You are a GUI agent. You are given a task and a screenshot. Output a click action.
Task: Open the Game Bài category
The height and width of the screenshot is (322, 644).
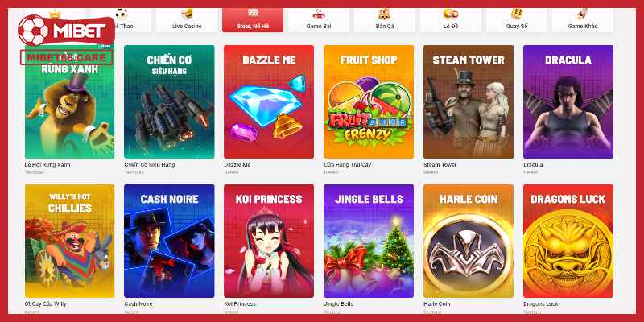coord(319,20)
